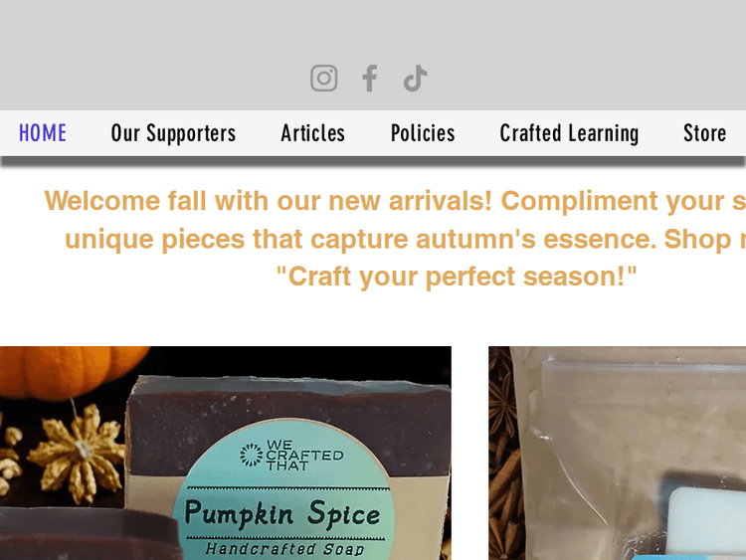Click the golden star decoration beside the soap
Viewport: 746px width, 560px height.
click(x=79, y=453)
